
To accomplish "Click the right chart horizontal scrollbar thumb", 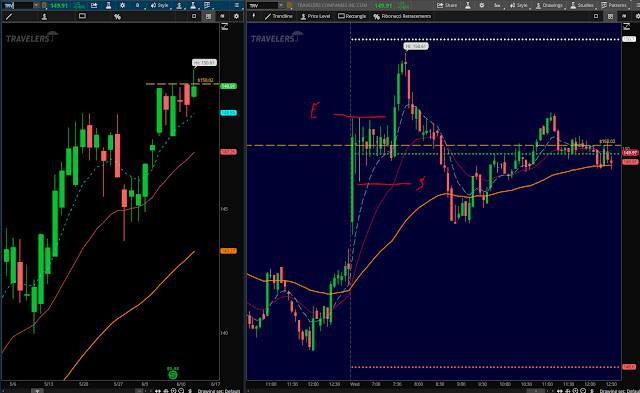I will tap(536, 391).
